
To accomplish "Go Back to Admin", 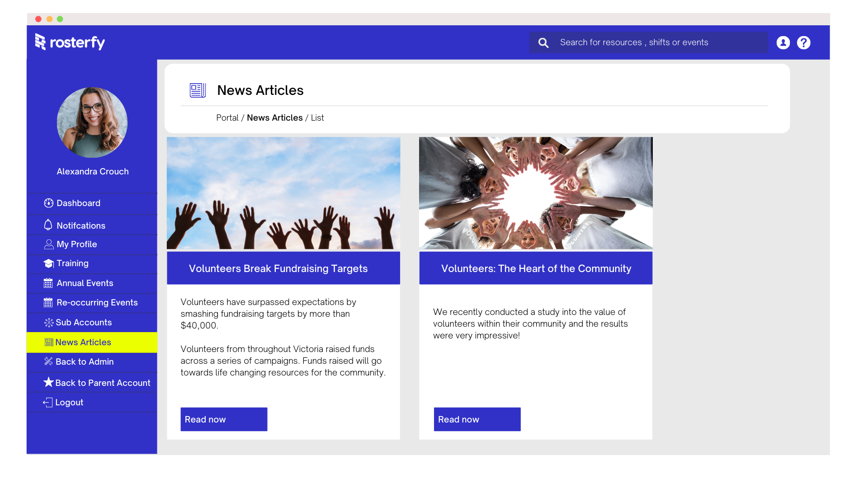I will coord(92,362).
